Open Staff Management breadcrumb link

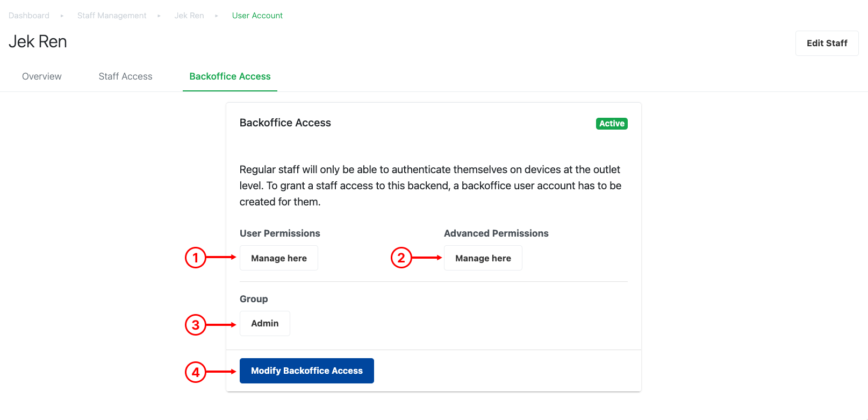[112, 16]
